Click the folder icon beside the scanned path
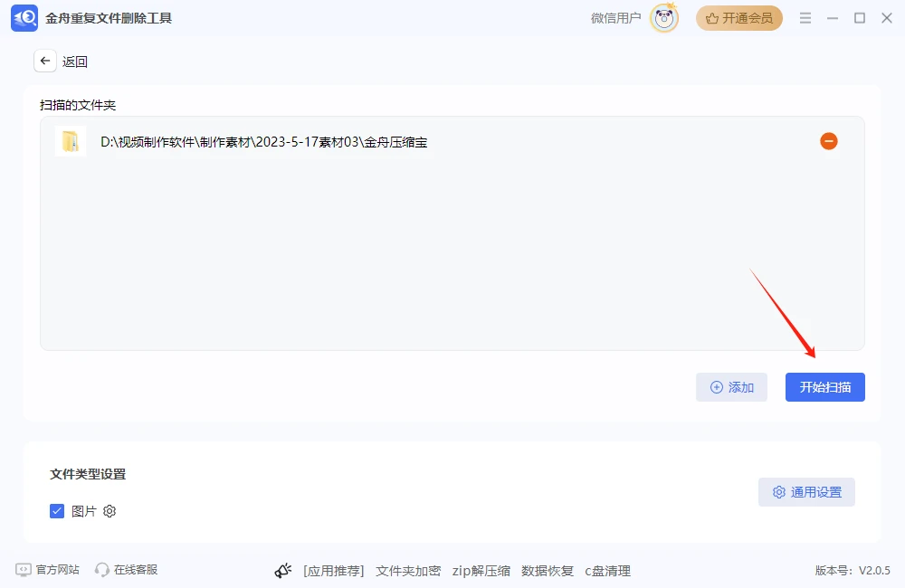This screenshot has height=588, width=905. [x=71, y=141]
